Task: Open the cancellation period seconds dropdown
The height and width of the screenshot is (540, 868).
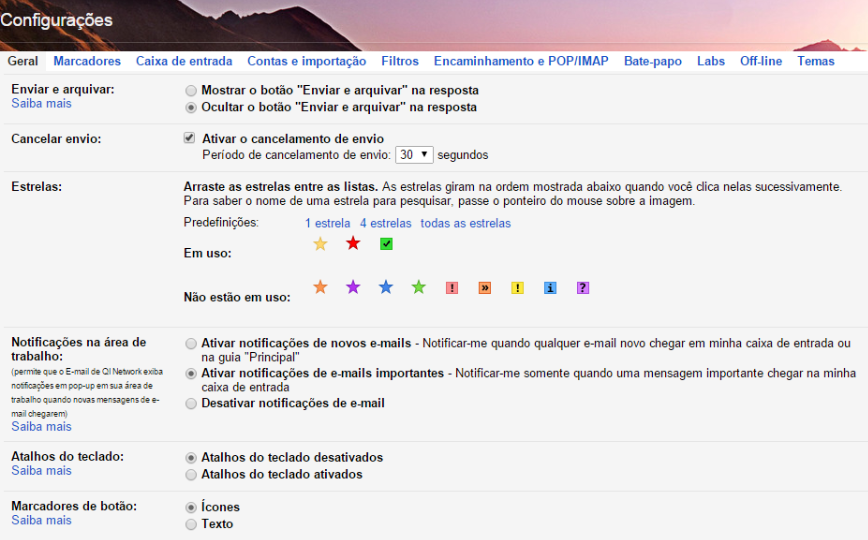Action: [414, 155]
